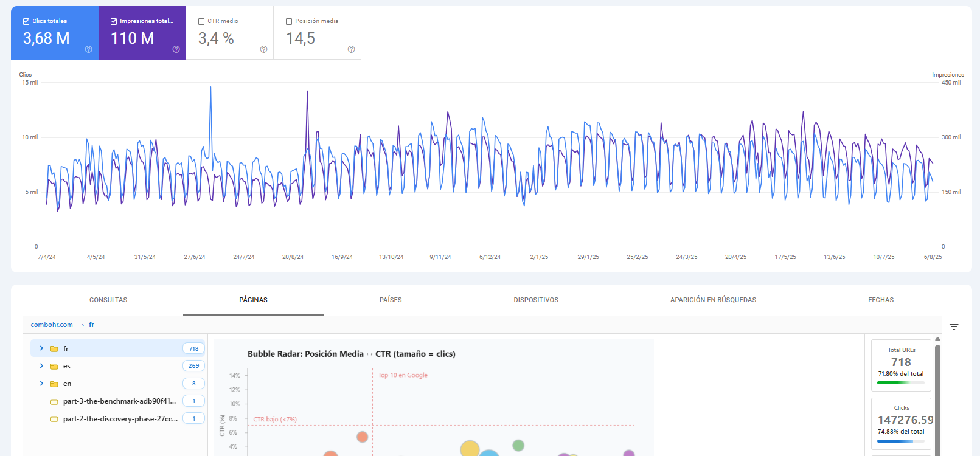Select the part-3-the-benchmark tree row
980x456 pixels.
(x=118, y=401)
